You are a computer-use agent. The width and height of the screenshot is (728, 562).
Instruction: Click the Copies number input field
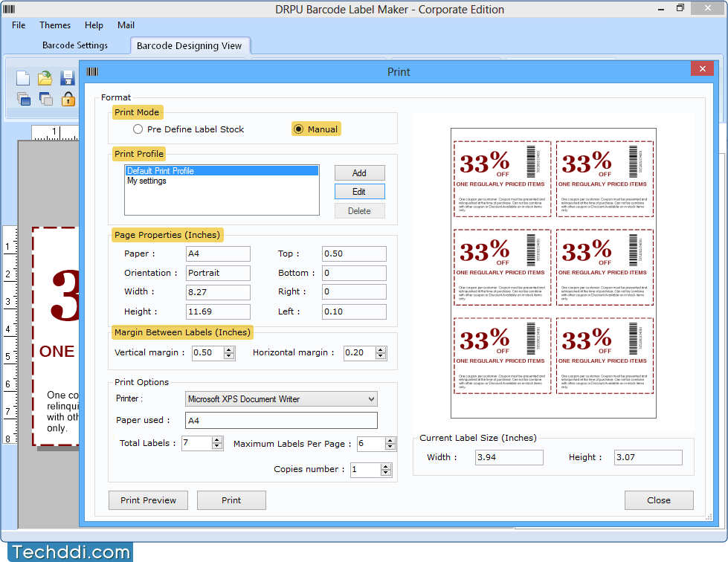366,470
